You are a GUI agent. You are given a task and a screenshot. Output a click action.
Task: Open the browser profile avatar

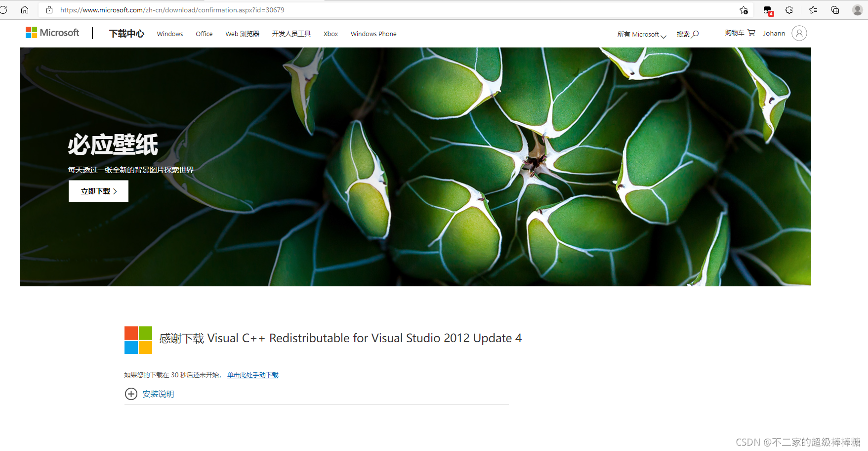coord(858,10)
